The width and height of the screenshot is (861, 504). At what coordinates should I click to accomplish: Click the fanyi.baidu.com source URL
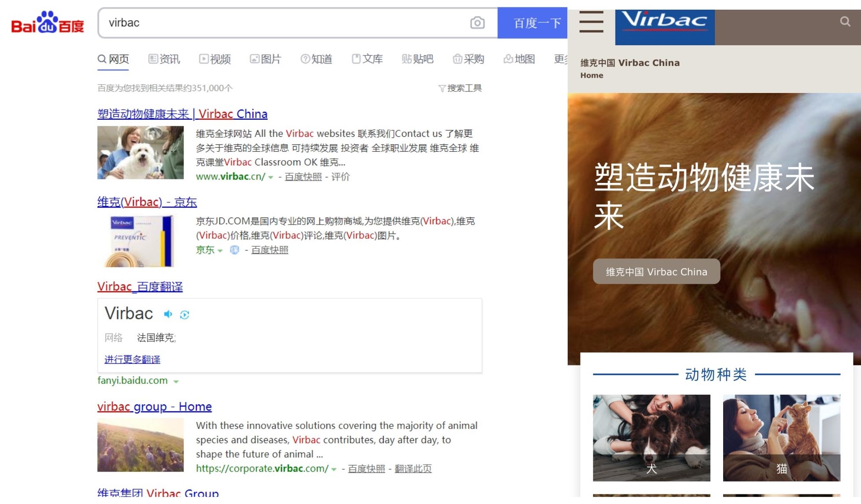tap(133, 381)
